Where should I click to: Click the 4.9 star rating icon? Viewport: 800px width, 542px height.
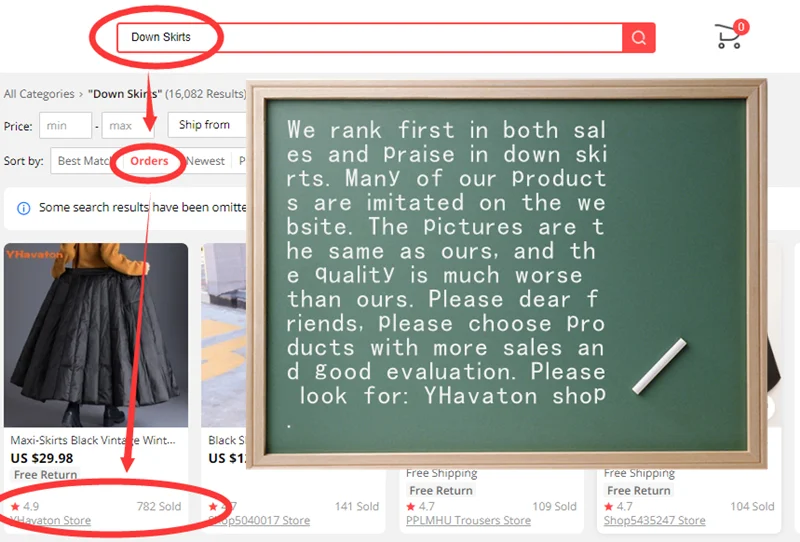click(15, 506)
